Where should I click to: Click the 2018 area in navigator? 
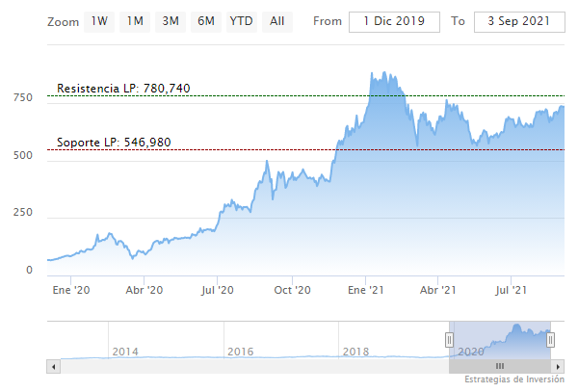click(356, 352)
